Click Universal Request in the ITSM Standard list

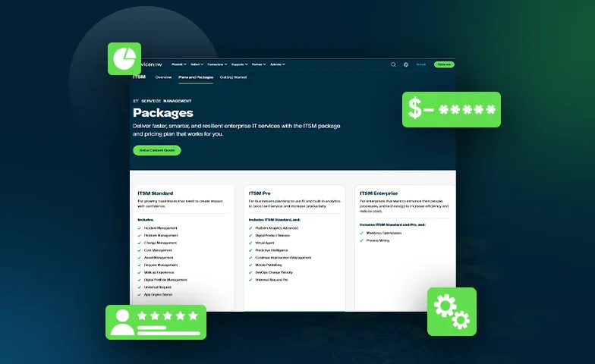(158, 287)
